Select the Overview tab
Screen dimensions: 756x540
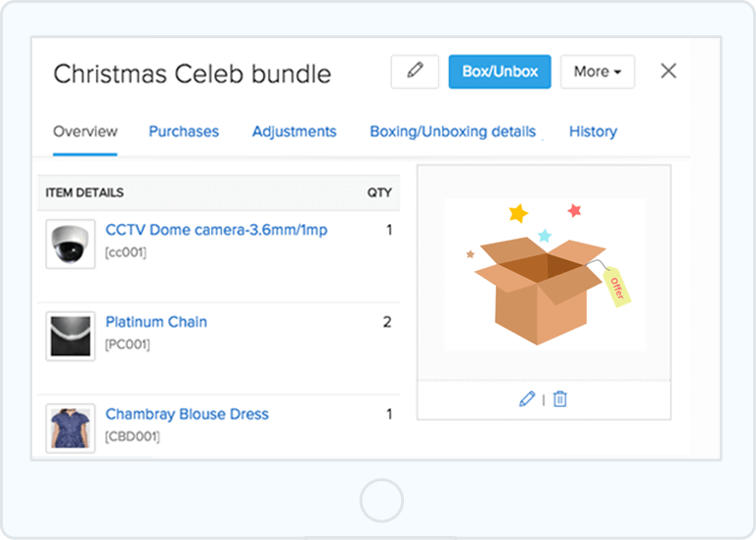(x=85, y=132)
